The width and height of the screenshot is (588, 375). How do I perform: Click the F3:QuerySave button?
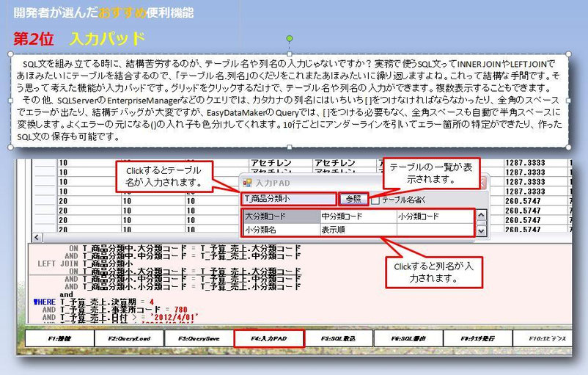tap(199, 338)
